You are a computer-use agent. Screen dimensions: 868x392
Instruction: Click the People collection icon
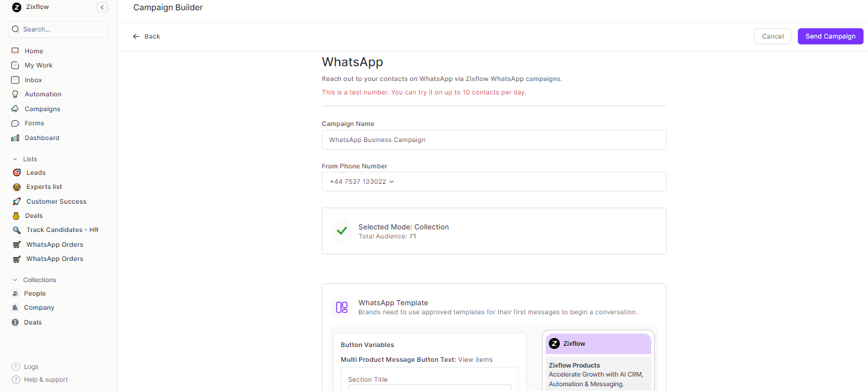pos(15,293)
